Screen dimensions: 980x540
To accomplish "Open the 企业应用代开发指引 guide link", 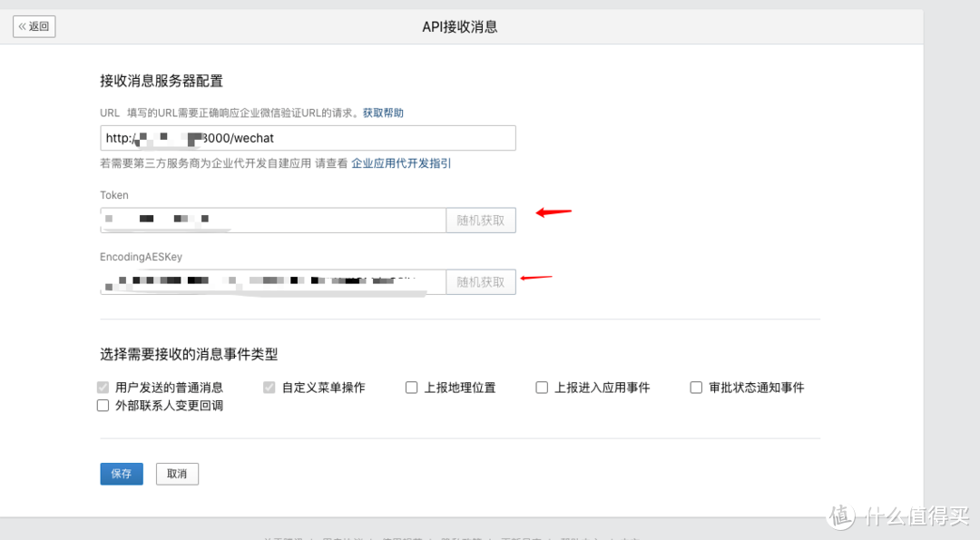I will [399, 162].
